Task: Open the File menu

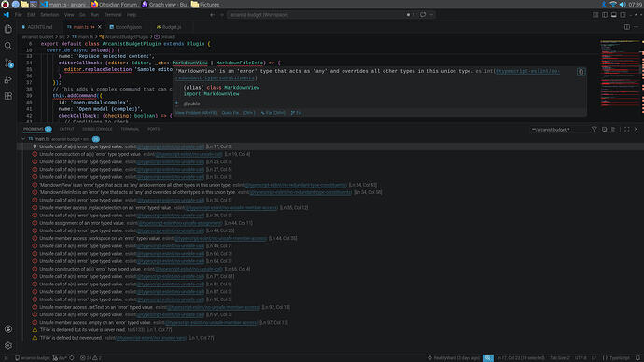Action: tap(18, 15)
